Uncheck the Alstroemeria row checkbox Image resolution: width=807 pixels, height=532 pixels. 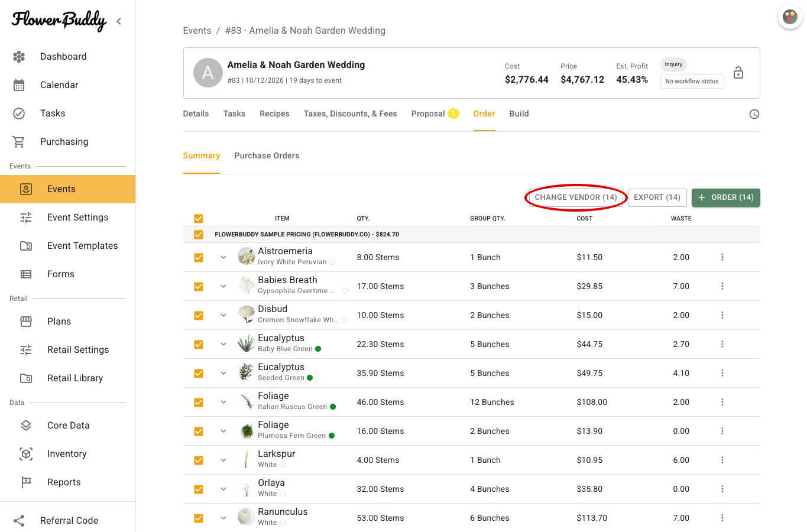[199, 258]
